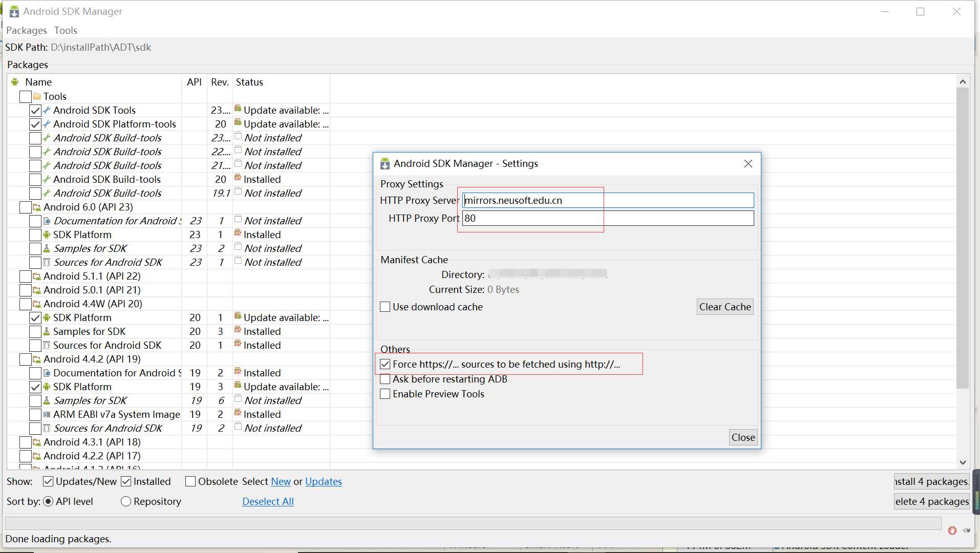The image size is (980, 553).
Task: Click the Samples for SDK API 23 icon
Action: 47,248
